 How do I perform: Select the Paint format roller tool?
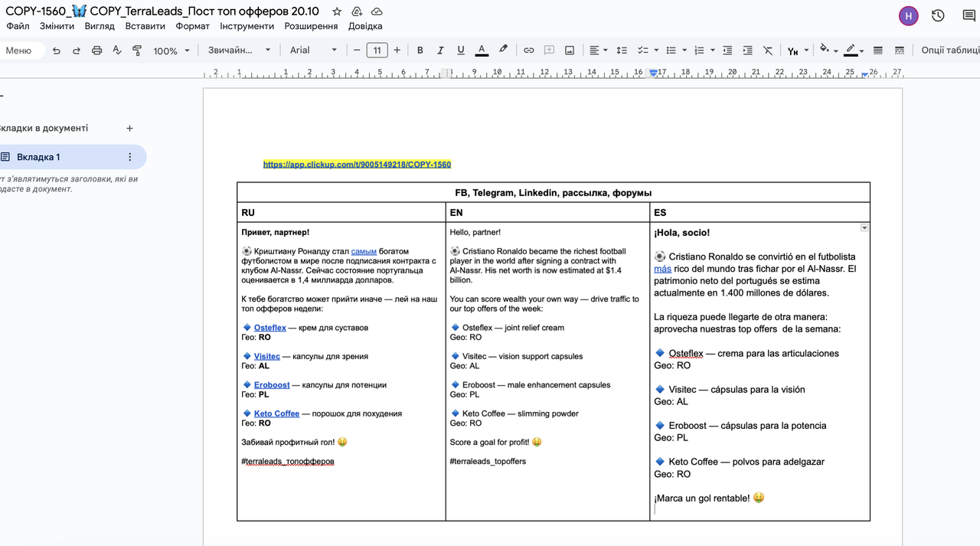(x=137, y=51)
